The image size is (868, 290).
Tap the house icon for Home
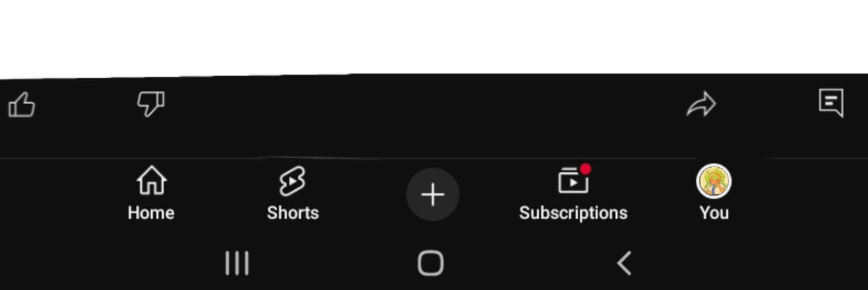tap(151, 181)
